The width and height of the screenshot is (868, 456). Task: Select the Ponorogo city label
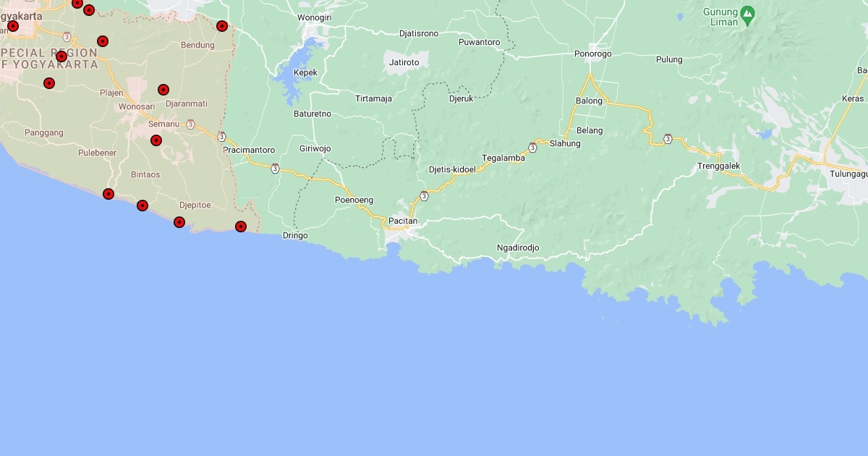pyautogui.click(x=592, y=54)
